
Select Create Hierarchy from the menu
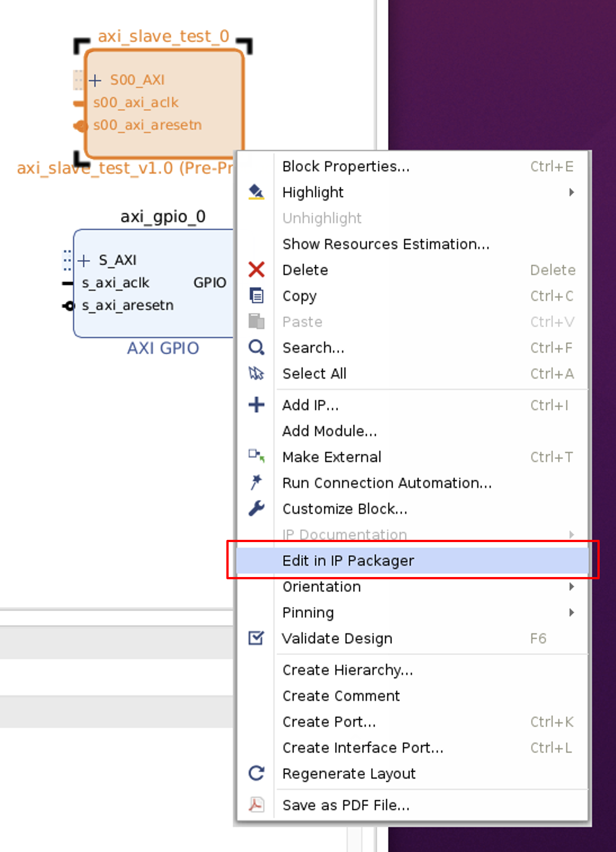347,670
